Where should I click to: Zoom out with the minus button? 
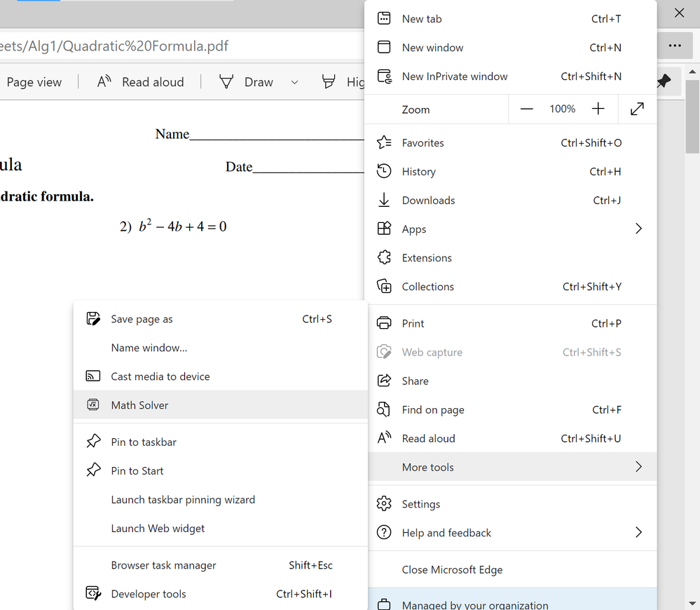[527, 109]
